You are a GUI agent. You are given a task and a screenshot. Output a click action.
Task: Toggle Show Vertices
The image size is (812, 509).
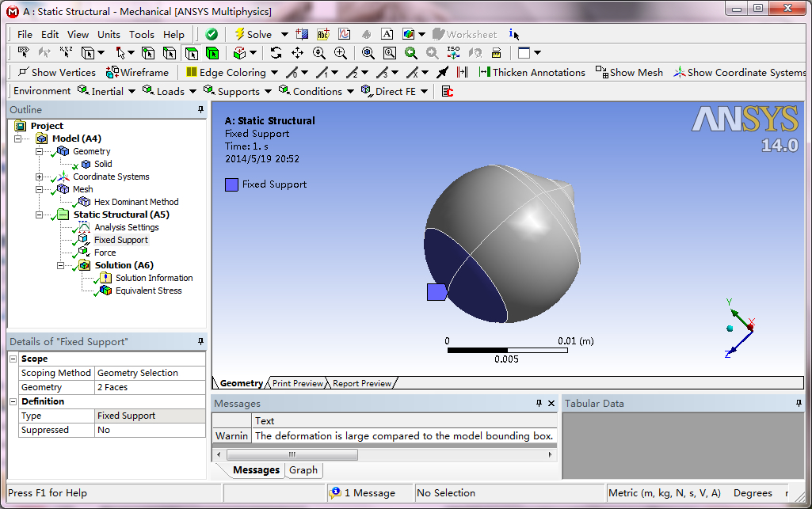tap(57, 72)
